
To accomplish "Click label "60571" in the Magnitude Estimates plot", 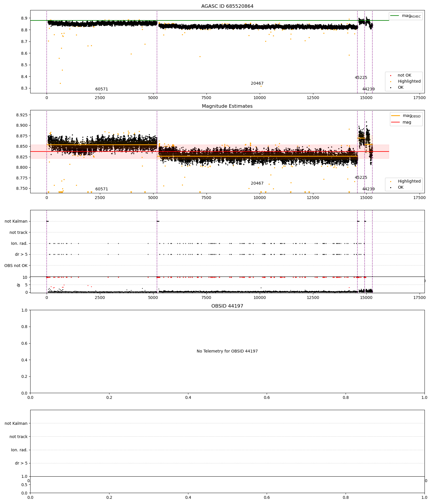I will point(102,189).
